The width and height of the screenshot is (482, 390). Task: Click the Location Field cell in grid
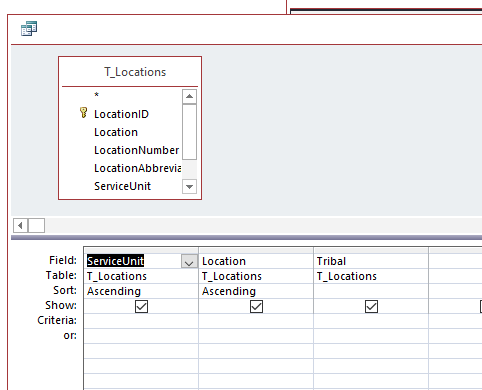click(256, 261)
